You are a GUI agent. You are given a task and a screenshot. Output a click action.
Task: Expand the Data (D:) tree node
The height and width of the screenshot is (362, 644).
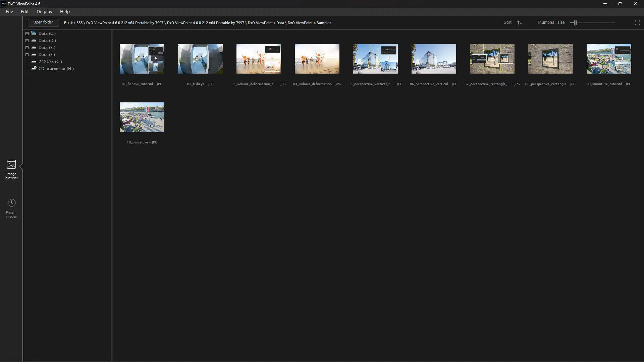pos(27,41)
